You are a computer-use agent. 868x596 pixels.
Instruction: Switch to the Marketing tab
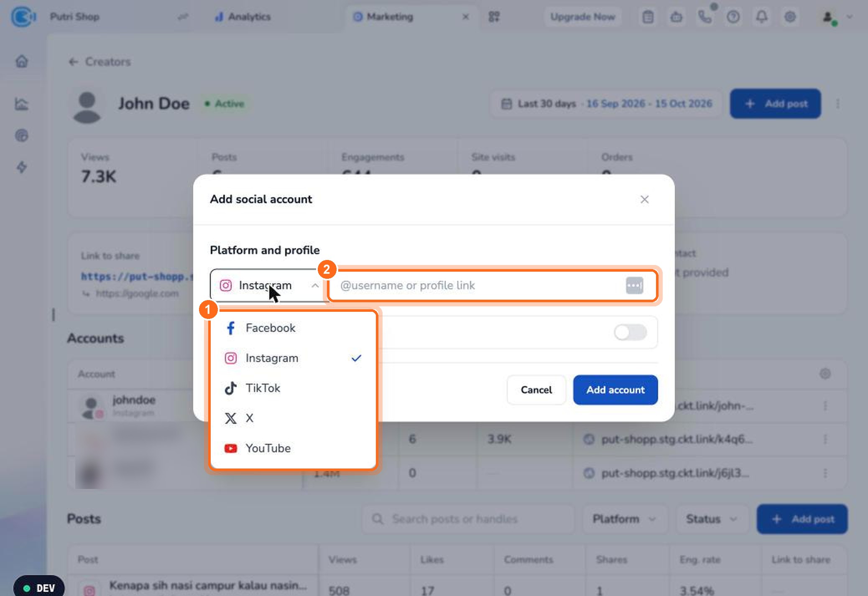384,17
